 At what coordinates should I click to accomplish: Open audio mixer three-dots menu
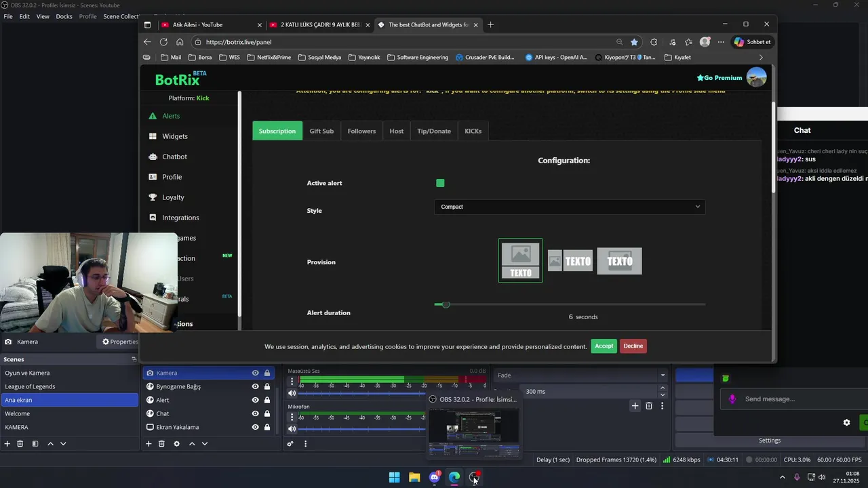pos(305,444)
